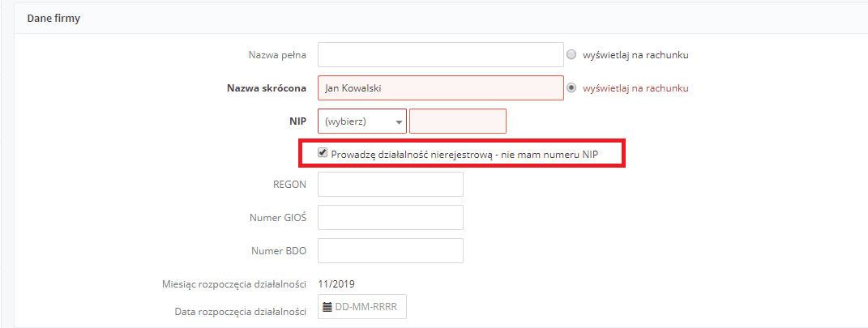Viewport: 868px width, 328px height.
Task: Click the "Prowadzę działalność nierejestrową" label text
Action: (x=412, y=155)
